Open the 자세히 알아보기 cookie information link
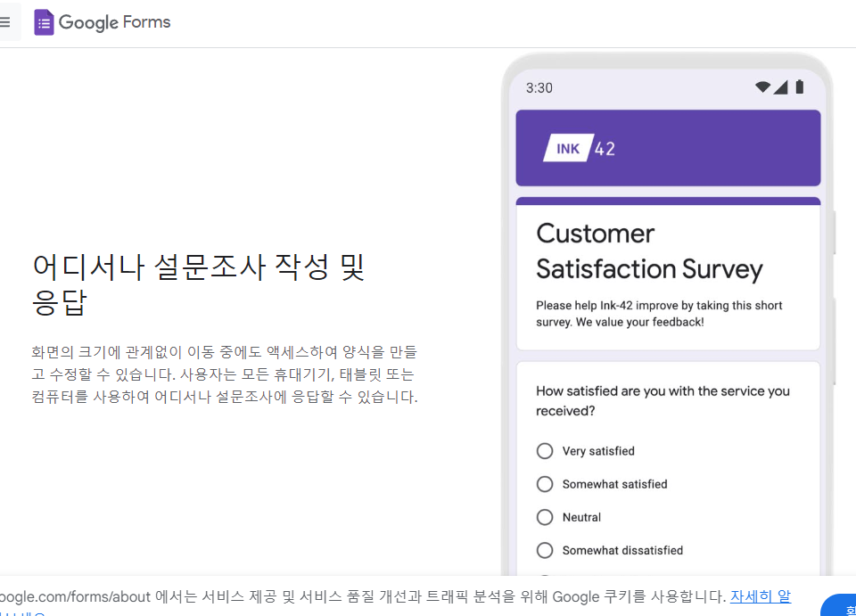 pos(760,595)
